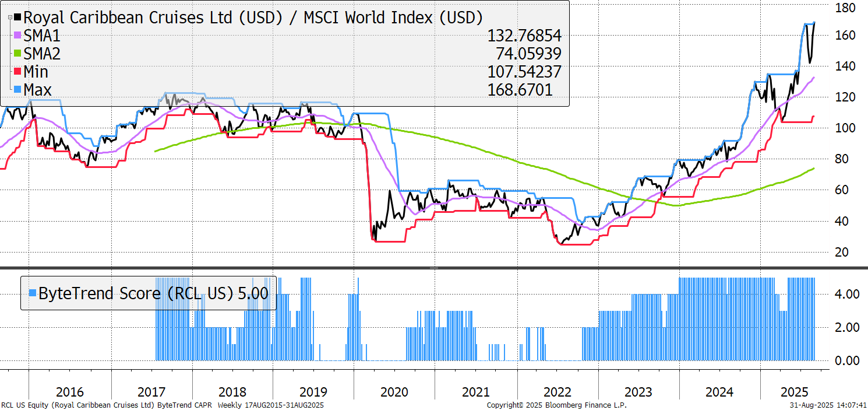This screenshot has height=410, width=868.
Task: Select the SMA1 legend label
Action: tap(42, 36)
